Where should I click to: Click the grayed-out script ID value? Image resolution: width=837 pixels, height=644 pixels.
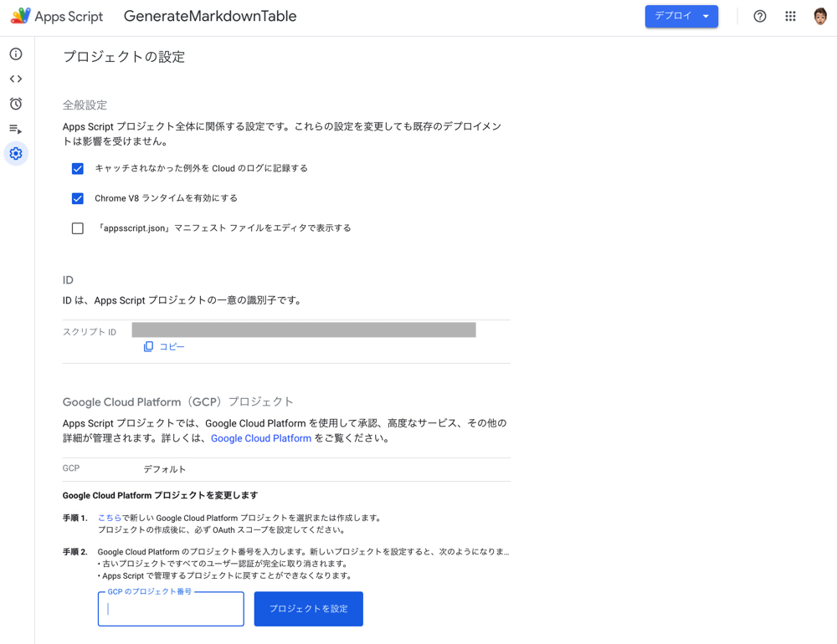click(x=304, y=330)
